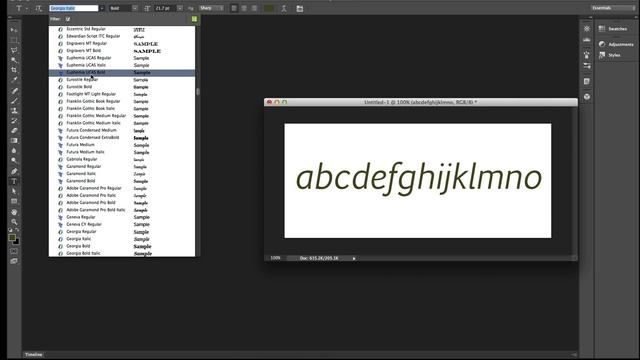Select the Eraser tool

point(14,131)
